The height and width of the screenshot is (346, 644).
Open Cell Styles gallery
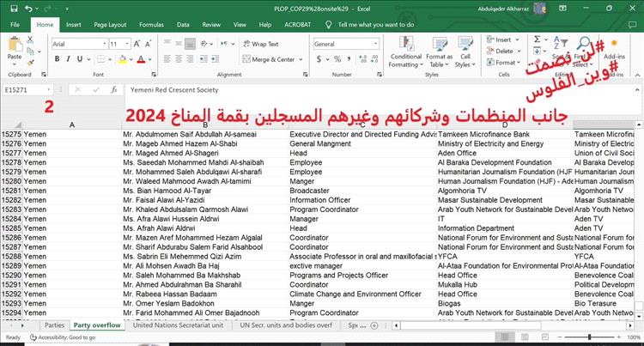[x=465, y=52]
